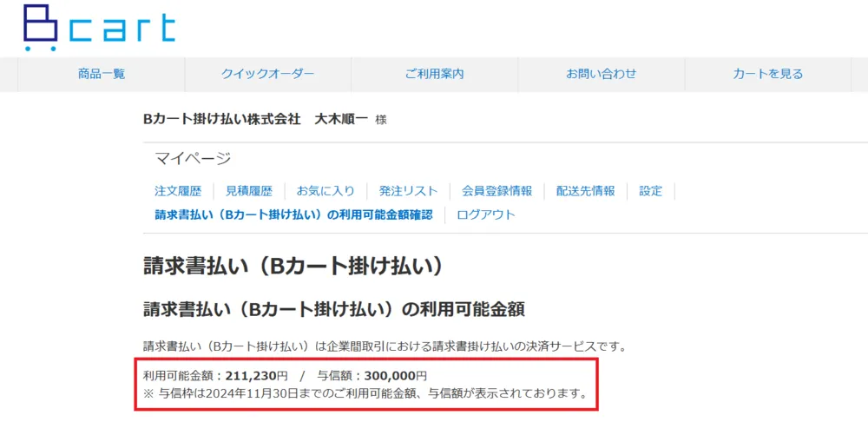Open クイックオーダー in the navigation bar
Screen dimensions: 868x422
[x=268, y=74]
